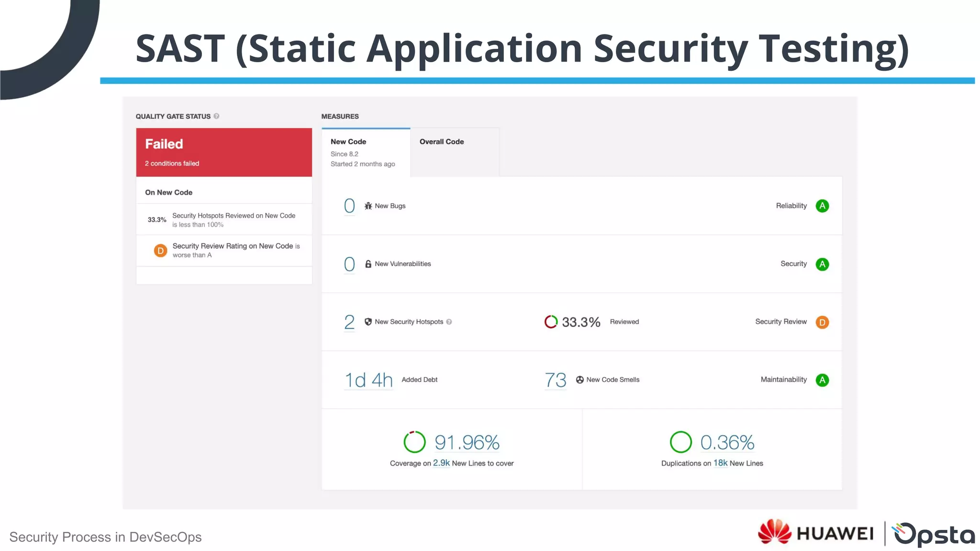Click the Opsta logo

pyautogui.click(x=934, y=534)
